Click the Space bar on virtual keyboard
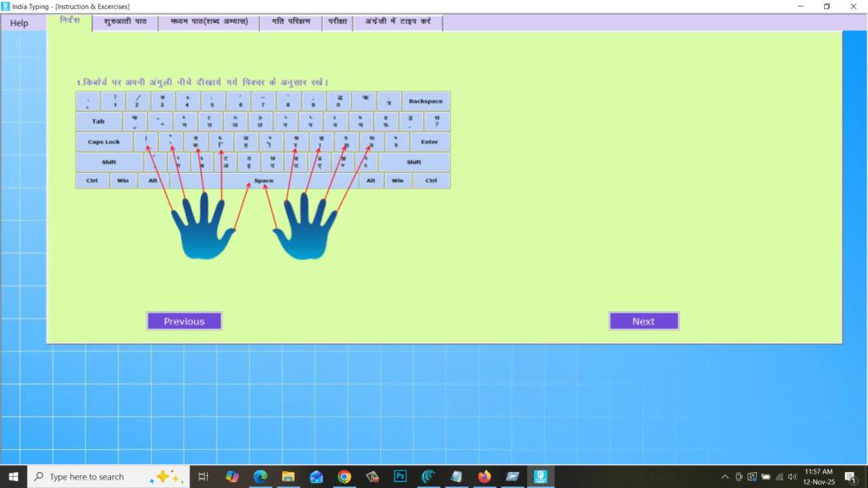Viewport: 868px width, 488px height. coord(264,180)
